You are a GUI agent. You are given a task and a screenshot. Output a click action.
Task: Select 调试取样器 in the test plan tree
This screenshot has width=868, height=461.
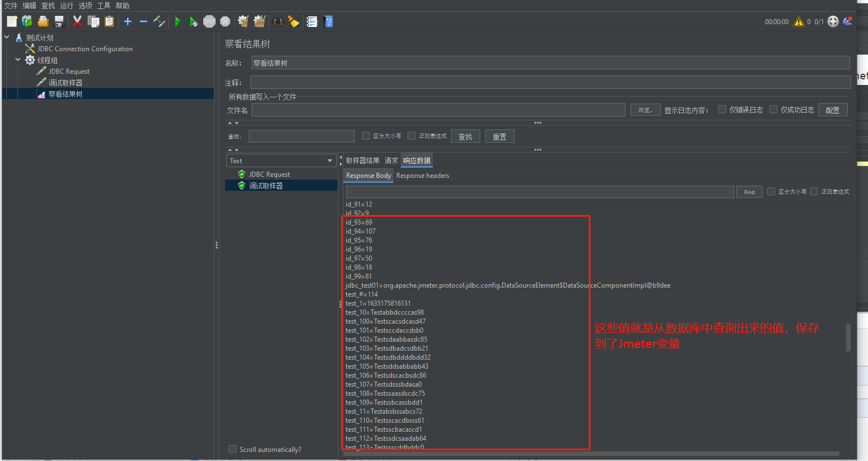(x=65, y=83)
